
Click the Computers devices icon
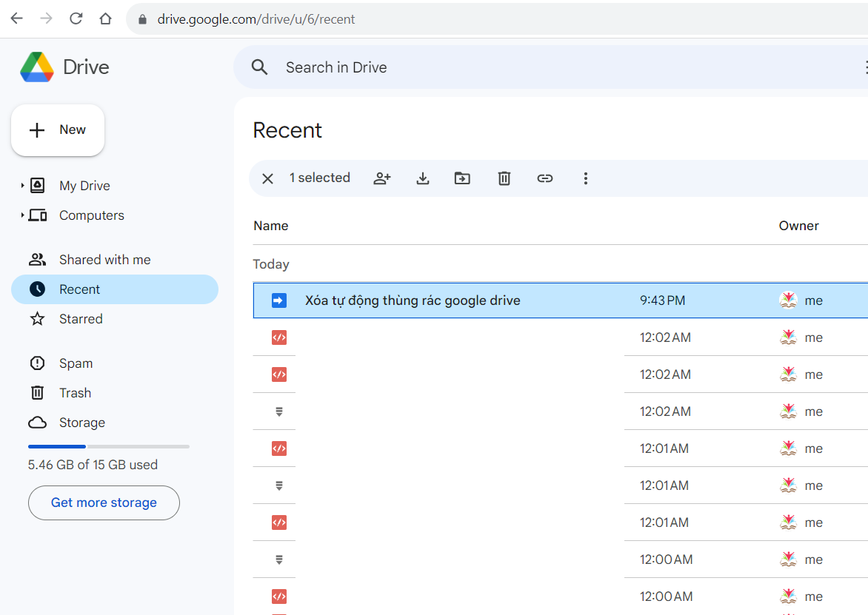[x=37, y=215]
